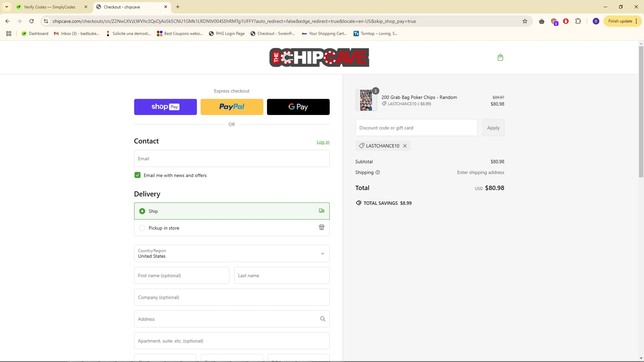Open PHG Login Page bookmark
This screenshot has width=644, height=362.
click(x=227, y=33)
